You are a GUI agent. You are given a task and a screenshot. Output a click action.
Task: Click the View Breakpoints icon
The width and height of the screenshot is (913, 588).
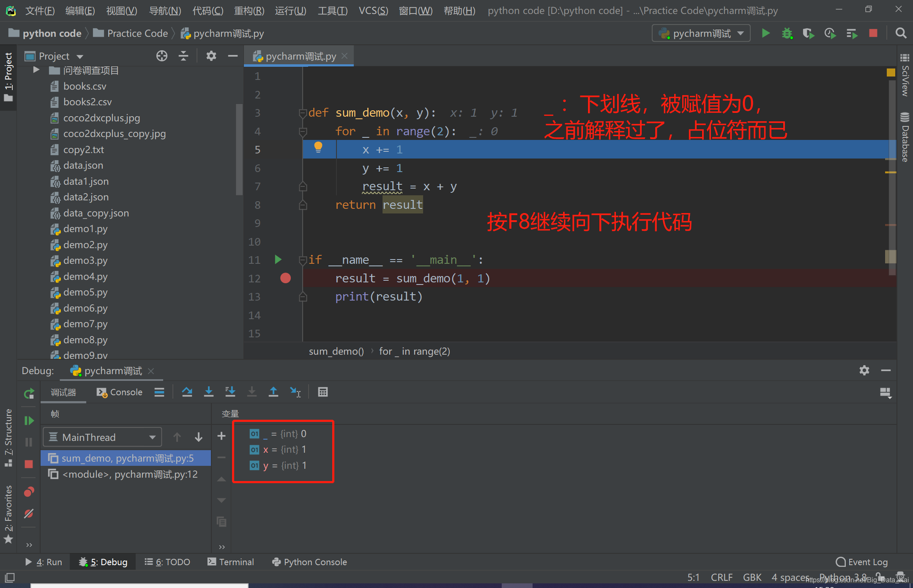pos(29,492)
